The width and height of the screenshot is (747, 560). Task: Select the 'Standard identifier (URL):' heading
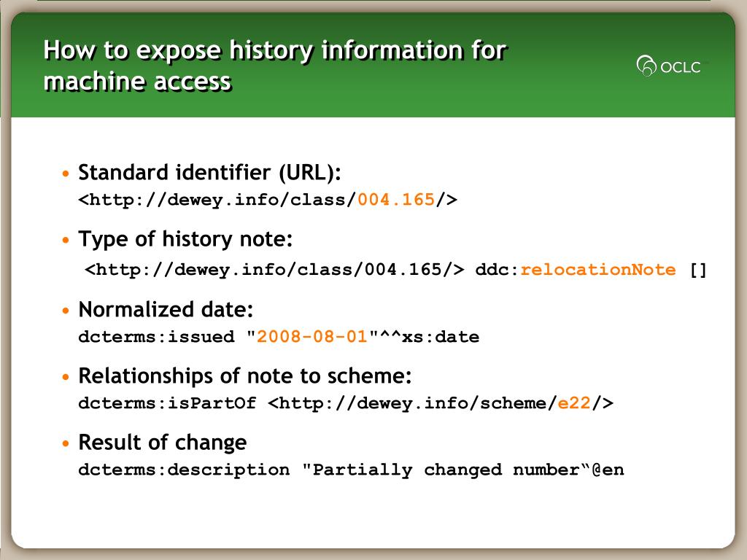(x=209, y=172)
